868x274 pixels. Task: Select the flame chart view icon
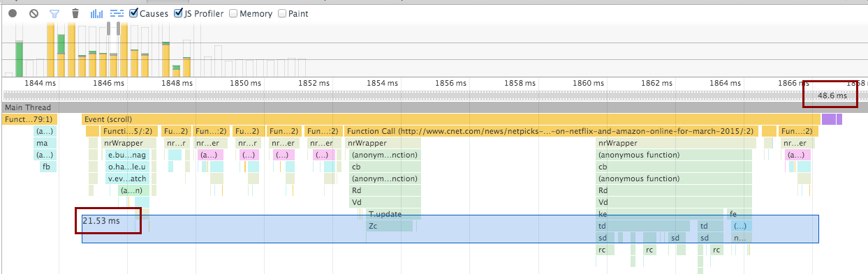[x=117, y=13]
